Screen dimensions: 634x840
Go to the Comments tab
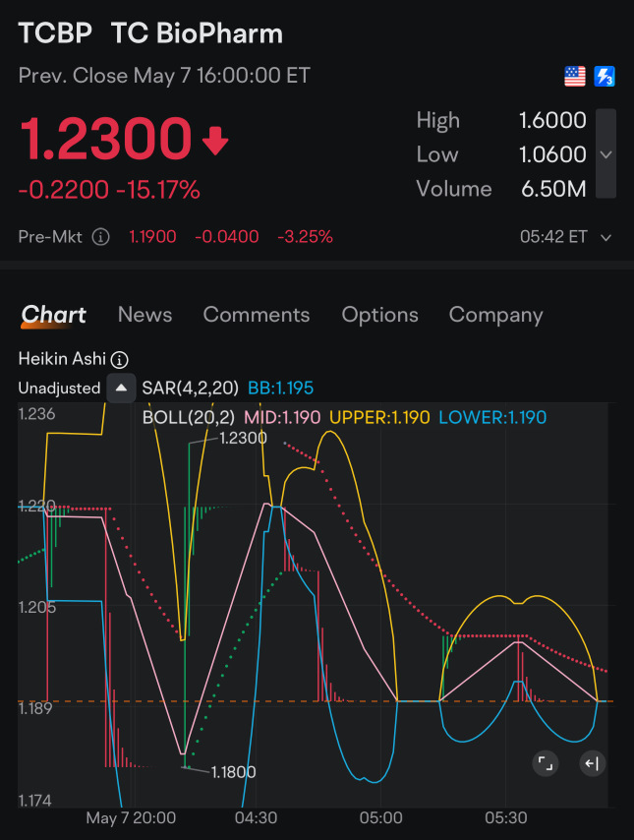[x=256, y=315]
